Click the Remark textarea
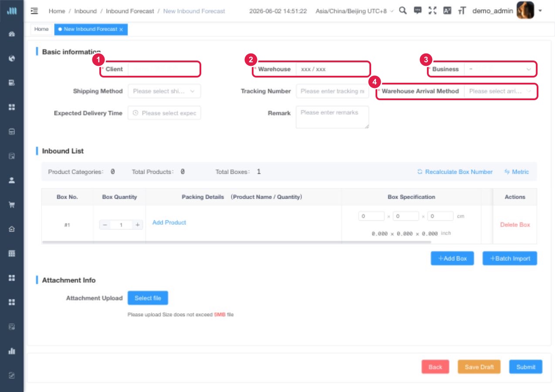555x392 pixels. click(x=332, y=117)
